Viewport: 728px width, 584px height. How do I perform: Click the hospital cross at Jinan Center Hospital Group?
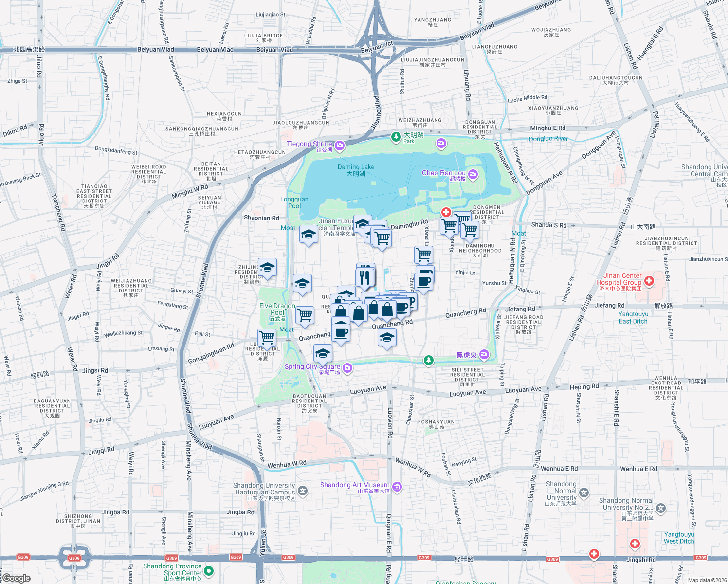click(x=649, y=281)
